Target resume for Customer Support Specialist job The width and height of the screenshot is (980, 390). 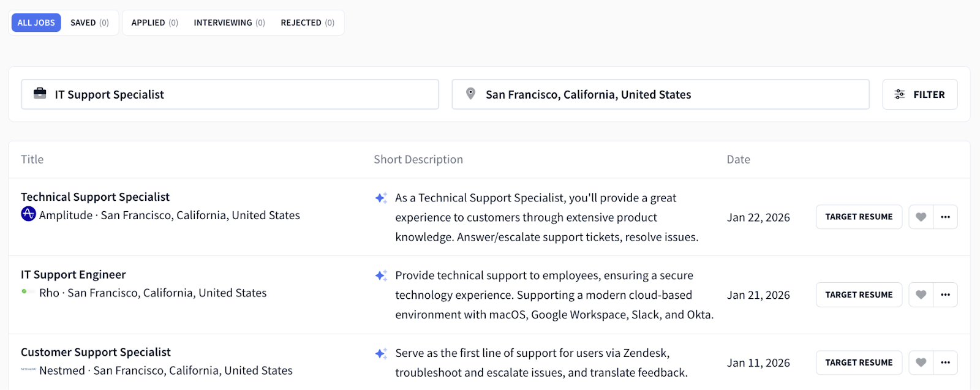coord(859,362)
